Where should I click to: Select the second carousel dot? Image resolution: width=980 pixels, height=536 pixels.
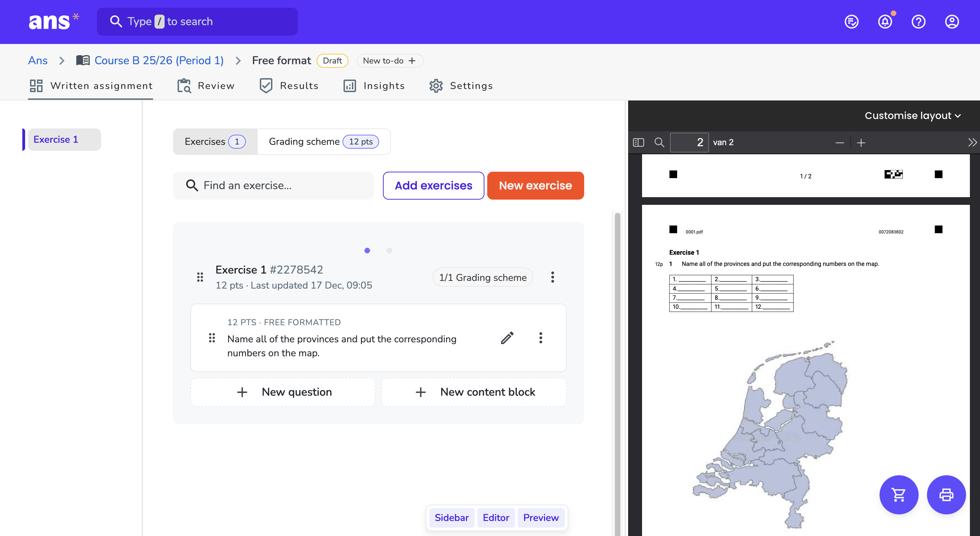coord(389,251)
